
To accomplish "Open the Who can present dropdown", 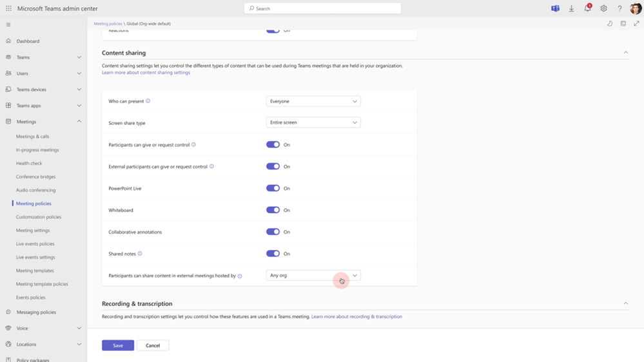I will 313,101.
